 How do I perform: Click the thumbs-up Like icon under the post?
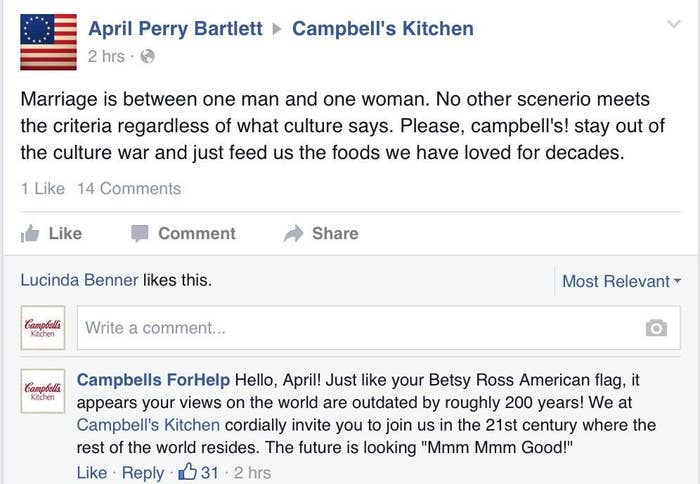point(30,234)
